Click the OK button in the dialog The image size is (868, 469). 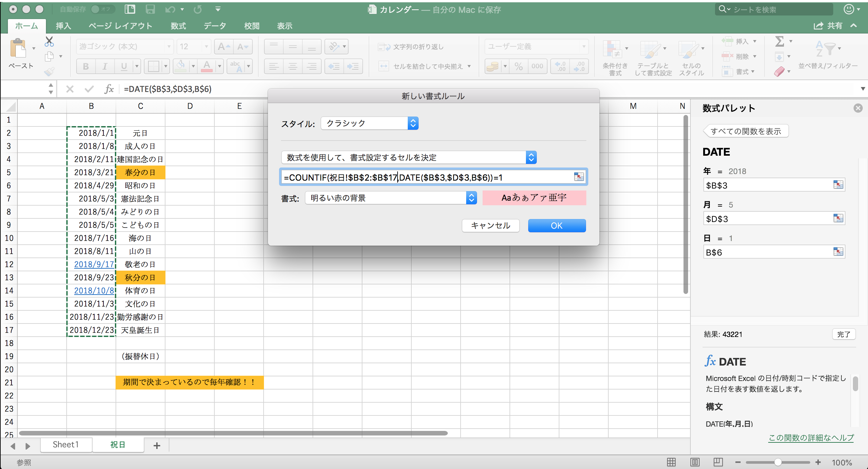[557, 226]
